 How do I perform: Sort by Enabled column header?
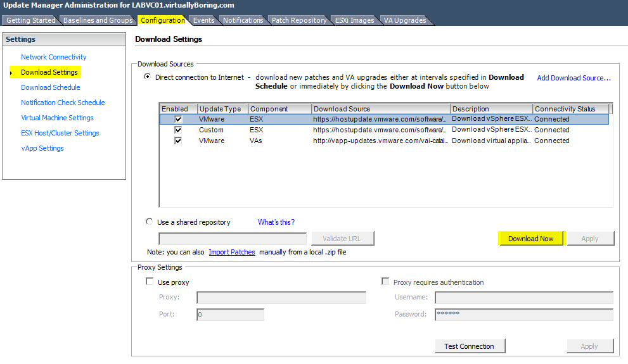179,109
